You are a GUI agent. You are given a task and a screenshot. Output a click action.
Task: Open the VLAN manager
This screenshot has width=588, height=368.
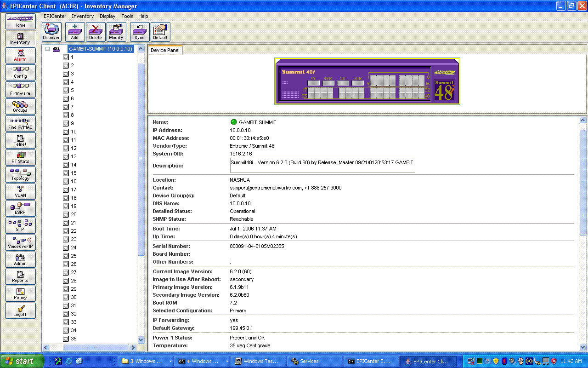[20, 191]
